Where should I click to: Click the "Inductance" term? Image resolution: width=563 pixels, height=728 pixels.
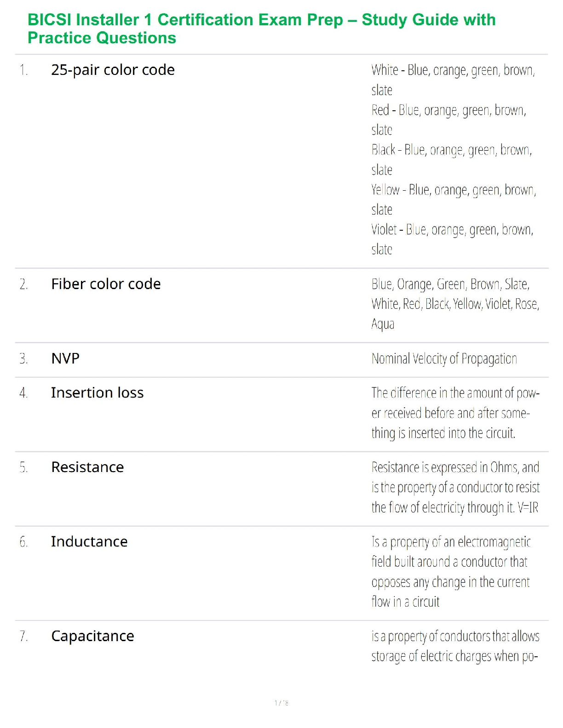coord(89,542)
